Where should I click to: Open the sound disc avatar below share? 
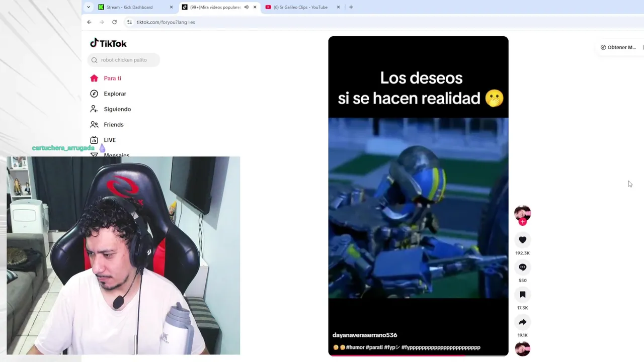coord(522,348)
